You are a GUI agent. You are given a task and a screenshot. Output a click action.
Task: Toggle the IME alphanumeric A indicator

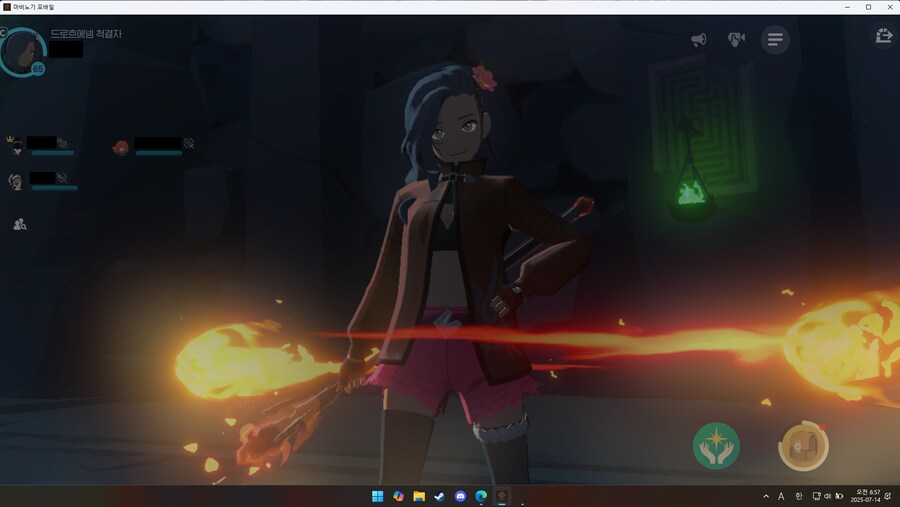781,497
